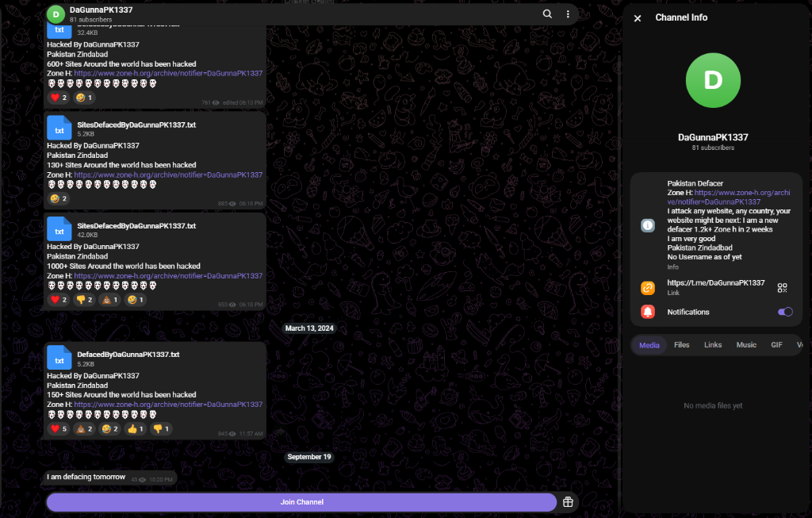Viewport: 812px width, 518px height.
Task: Click heart reaction on 1000+ Sites message
Action: [x=59, y=299]
